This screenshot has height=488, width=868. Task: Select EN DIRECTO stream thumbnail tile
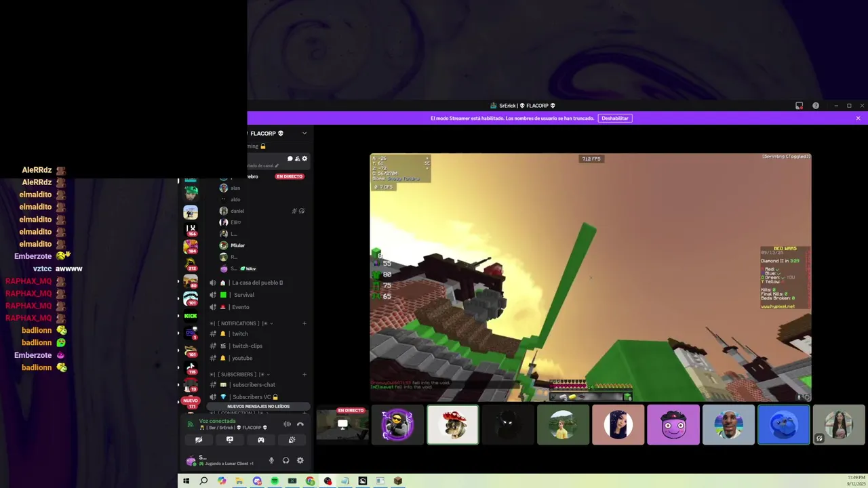pos(342,425)
